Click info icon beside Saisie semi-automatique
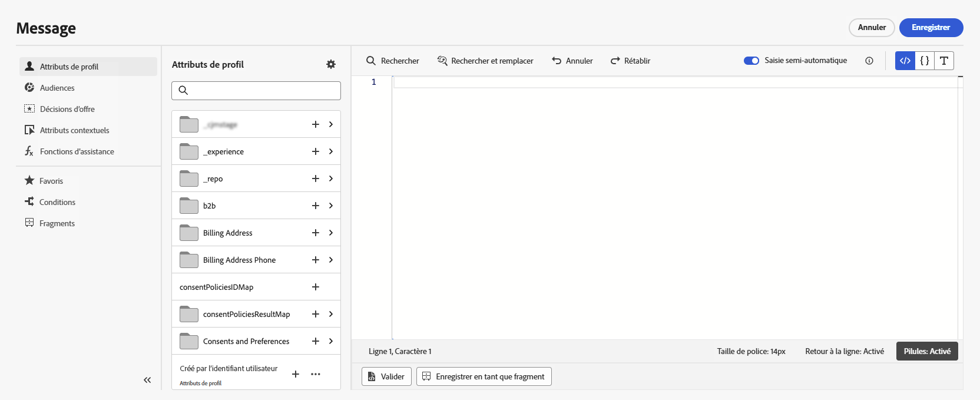Viewport: 980px width, 400px height. [x=869, y=61]
